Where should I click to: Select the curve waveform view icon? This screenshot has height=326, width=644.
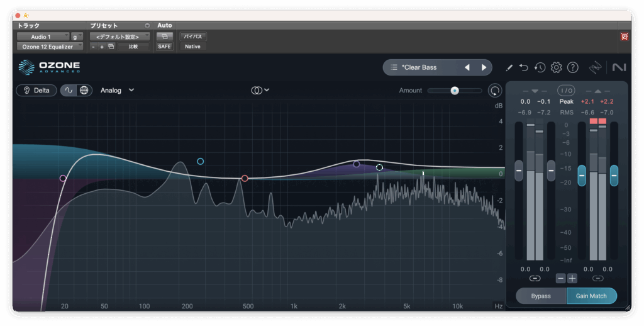click(x=69, y=90)
